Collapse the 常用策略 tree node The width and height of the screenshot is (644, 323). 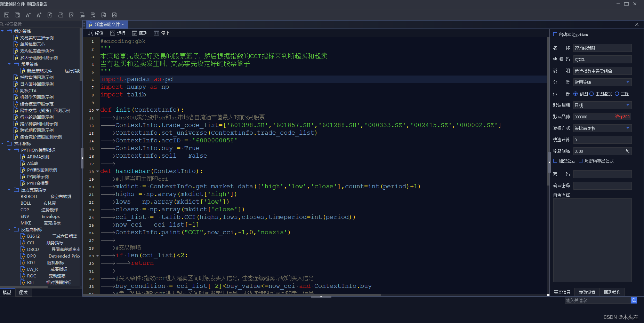click(x=9, y=64)
